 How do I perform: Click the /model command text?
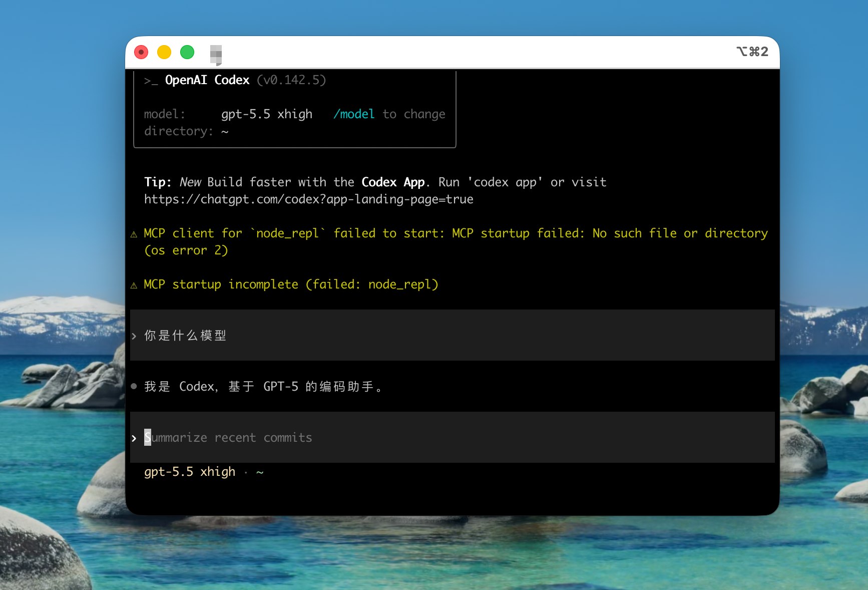[354, 114]
